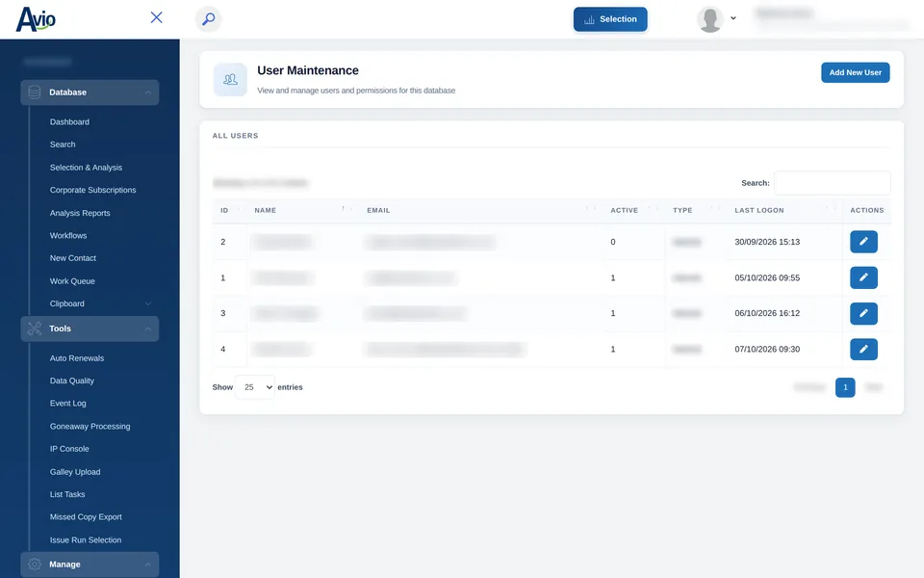Image resolution: width=924 pixels, height=578 pixels.
Task: Expand the Clipboard submenu
Action: [x=148, y=303]
